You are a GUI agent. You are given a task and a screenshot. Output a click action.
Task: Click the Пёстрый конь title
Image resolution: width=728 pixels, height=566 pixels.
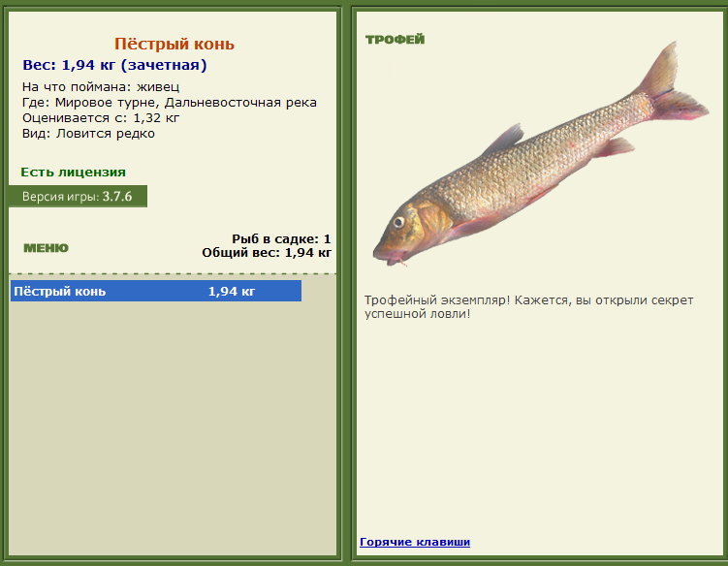tap(174, 45)
